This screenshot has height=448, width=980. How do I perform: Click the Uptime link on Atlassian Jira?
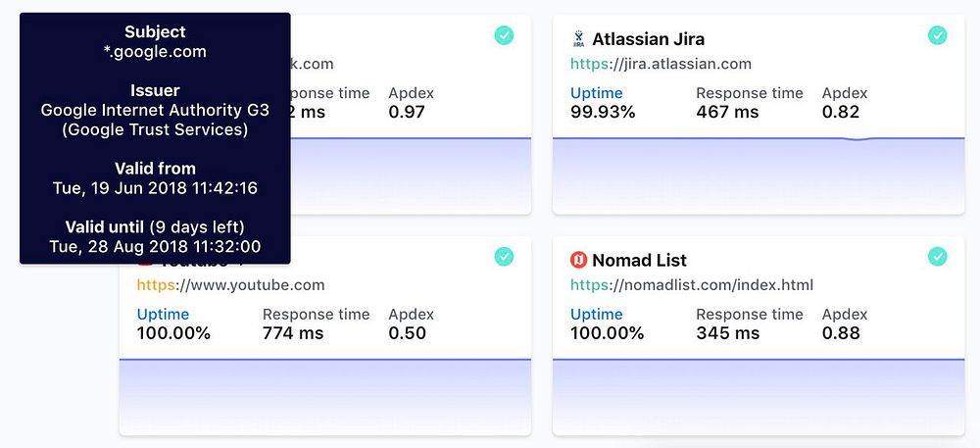click(x=596, y=93)
